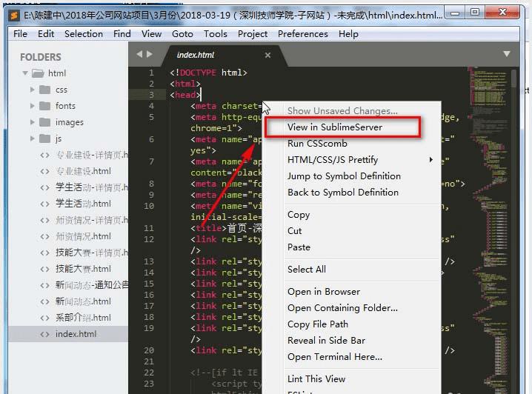Click file icon beside 系部介绍.html
Image resolution: width=532 pixels, height=394 pixels.
[44, 318]
